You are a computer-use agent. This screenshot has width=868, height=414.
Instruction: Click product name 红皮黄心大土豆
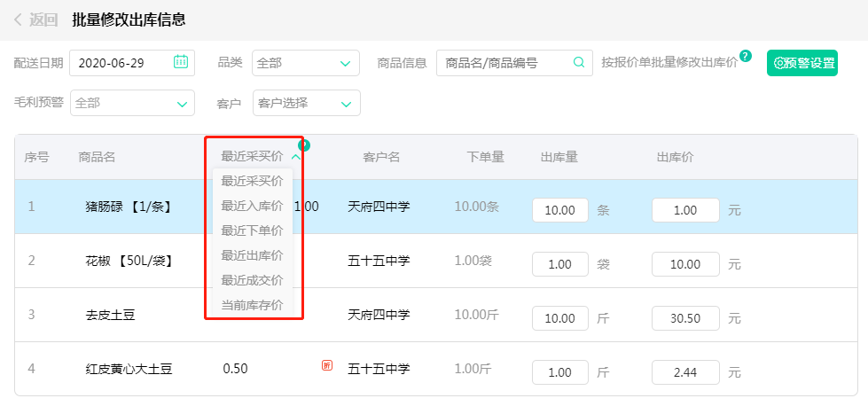tap(129, 369)
